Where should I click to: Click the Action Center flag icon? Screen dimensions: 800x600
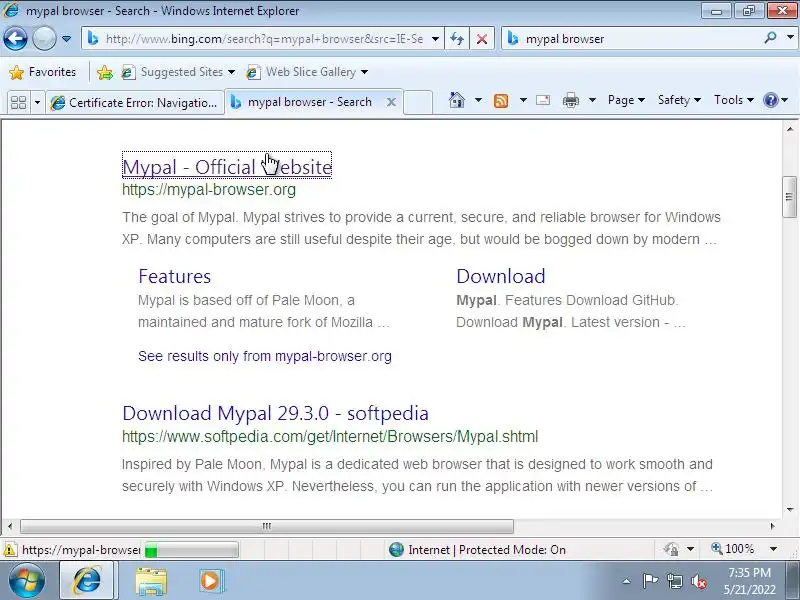[649, 581]
